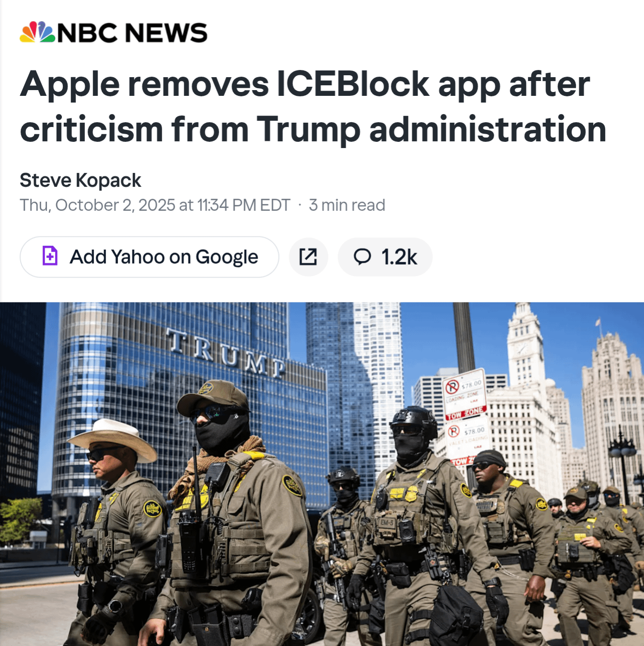This screenshot has height=646, width=644.
Task: Select the Add Yahoo on Google button
Action: (x=149, y=257)
